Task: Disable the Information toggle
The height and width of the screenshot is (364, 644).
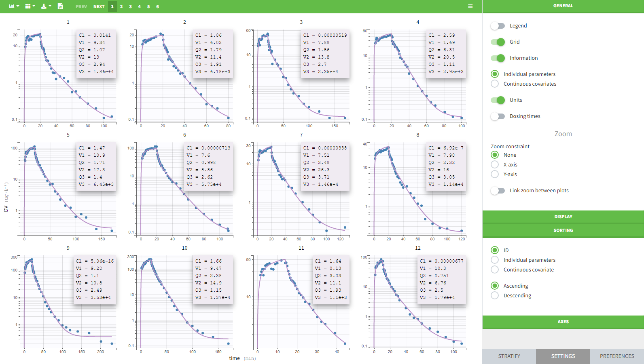Action: 498,58
